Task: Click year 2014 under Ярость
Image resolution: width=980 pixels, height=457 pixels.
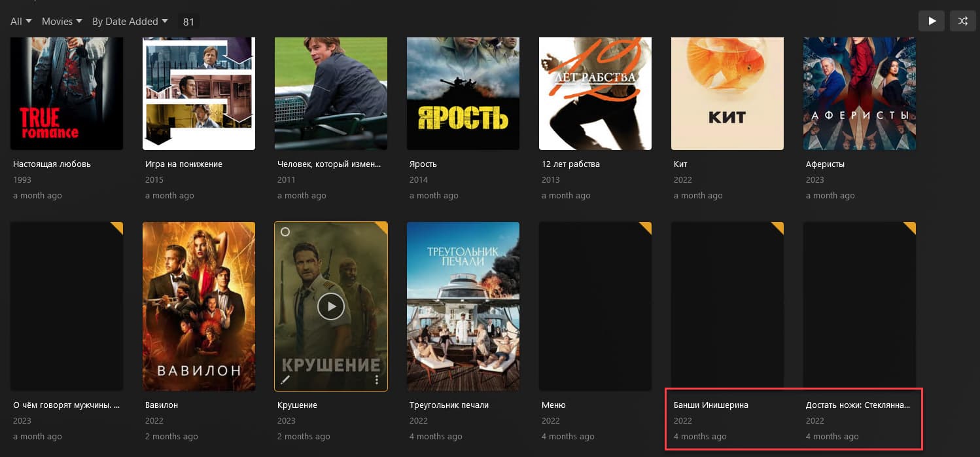Action: pyautogui.click(x=419, y=180)
